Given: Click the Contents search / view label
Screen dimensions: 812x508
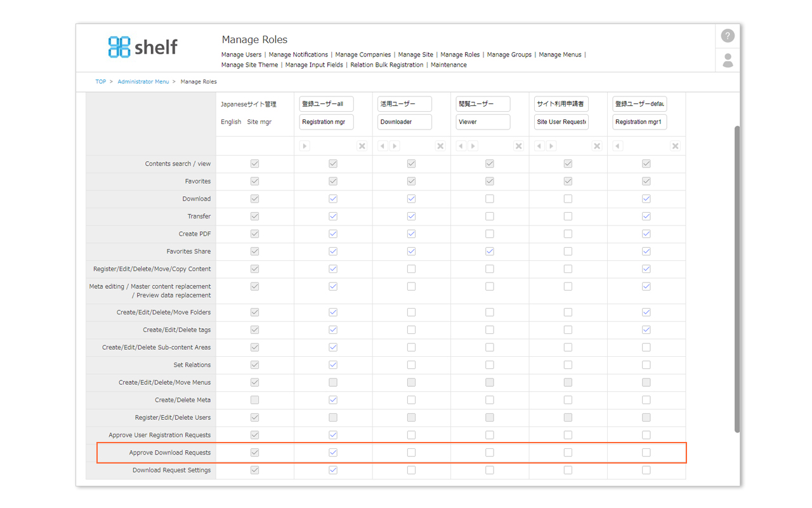Looking at the screenshot, I should pyautogui.click(x=178, y=164).
